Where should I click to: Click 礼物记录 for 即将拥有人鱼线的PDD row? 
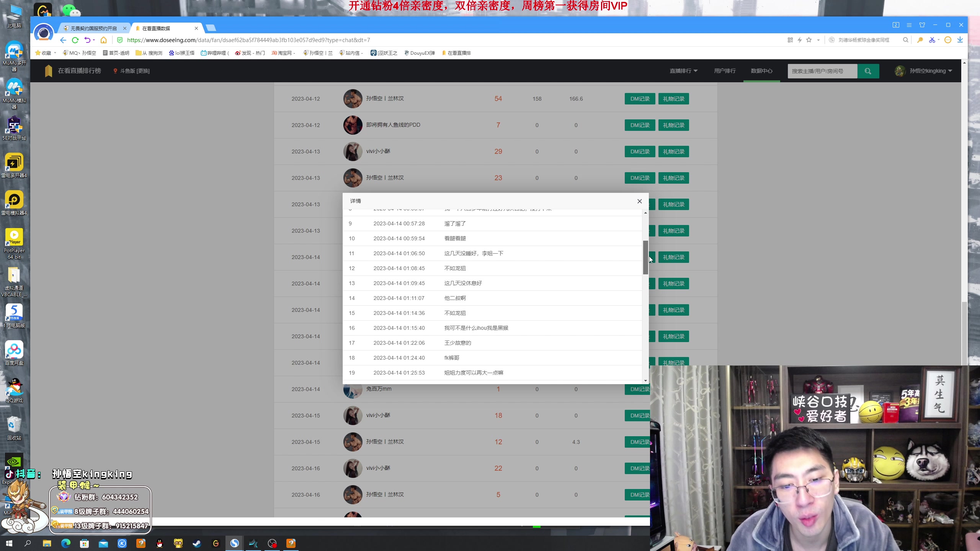[673, 125]
